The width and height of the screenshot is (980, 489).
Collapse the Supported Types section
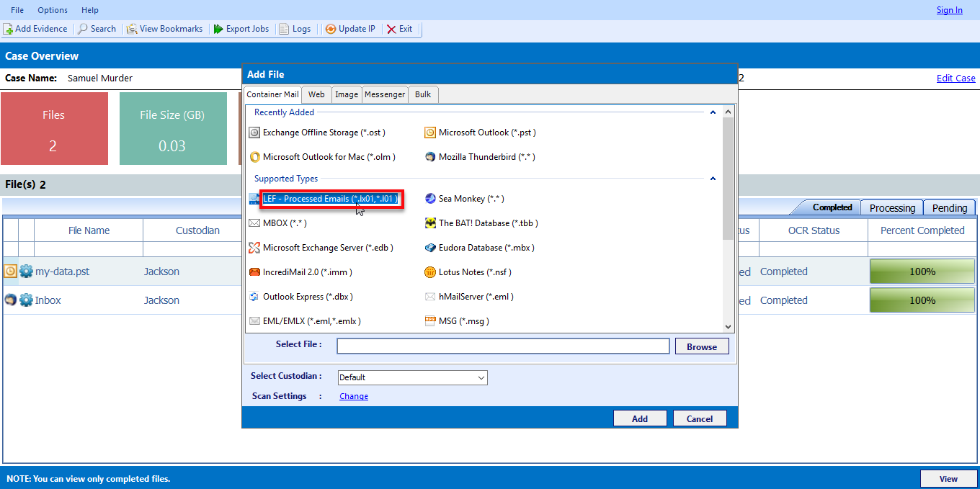coord(713,179)
